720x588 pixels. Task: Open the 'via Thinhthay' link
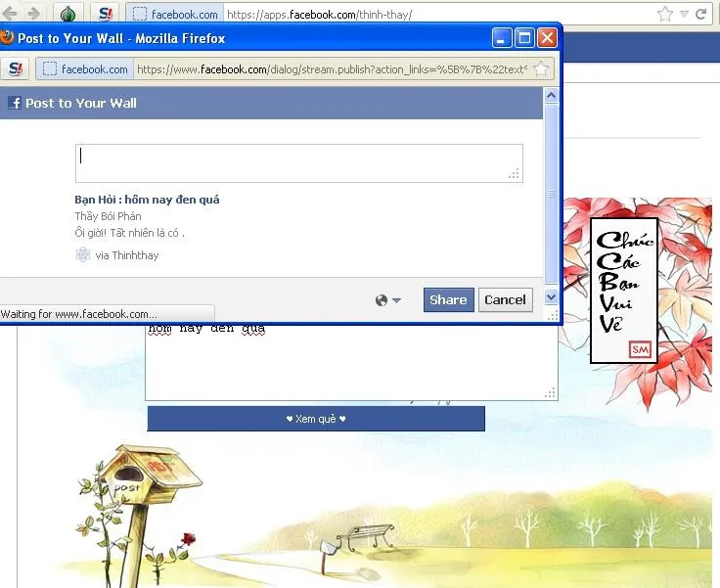[127, 255]
